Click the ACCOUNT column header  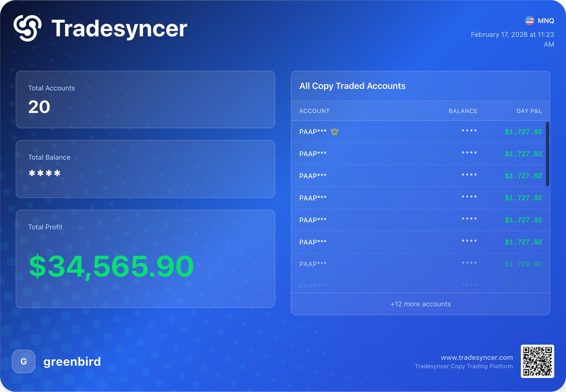pos(315,111)
